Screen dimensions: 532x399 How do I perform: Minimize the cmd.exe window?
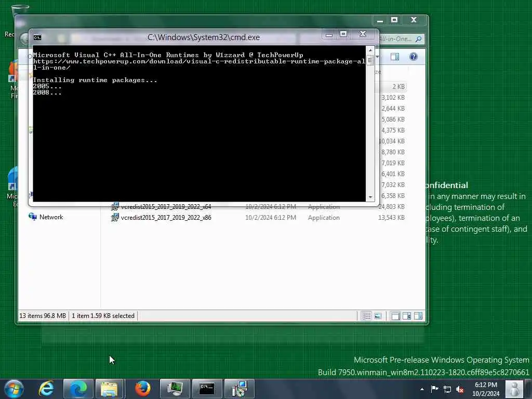click(329, 34)
